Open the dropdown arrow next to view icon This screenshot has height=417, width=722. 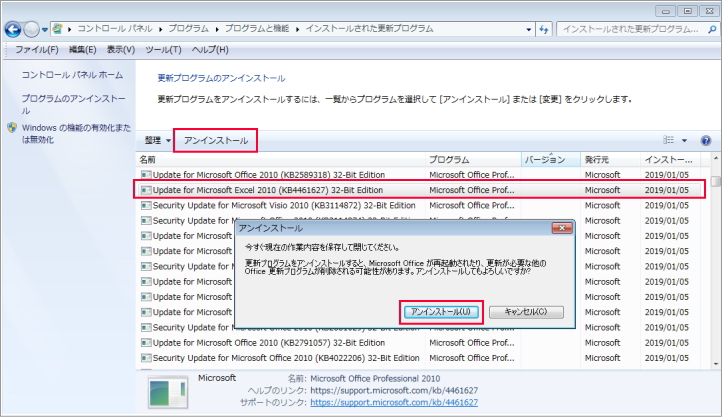coord(686,141)
